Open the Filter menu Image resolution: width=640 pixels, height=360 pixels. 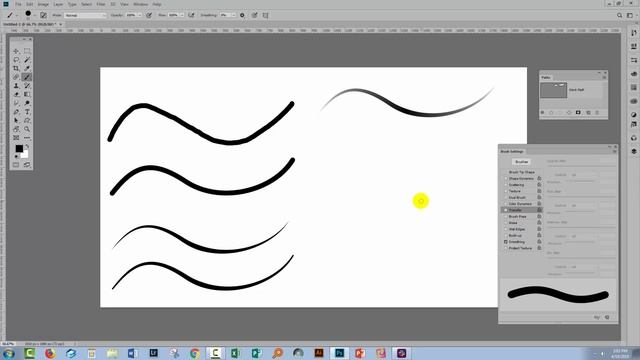(101, 4)
